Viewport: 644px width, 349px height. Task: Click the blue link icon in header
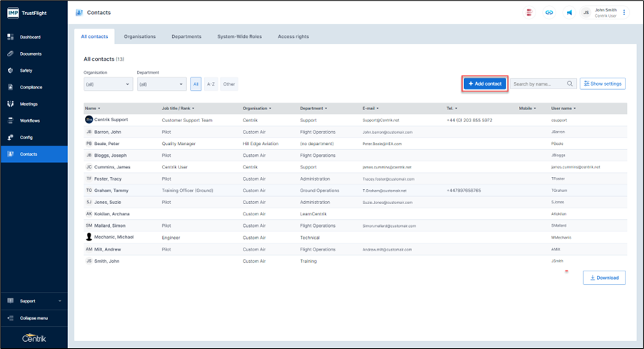tap(549, 13)
